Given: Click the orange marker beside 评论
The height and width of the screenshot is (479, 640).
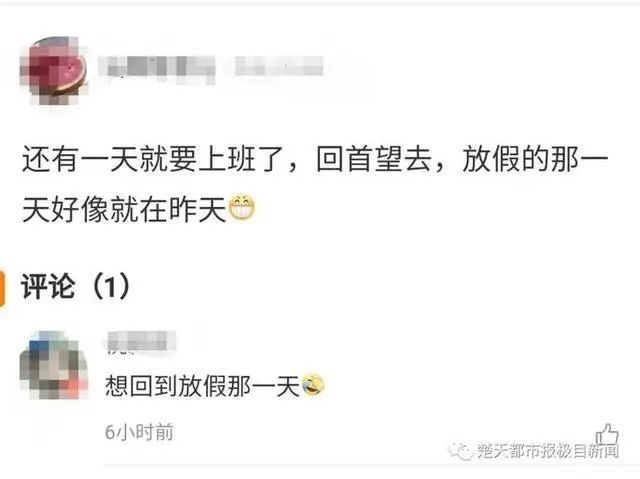Looking at the screenshot, I should [x=2, y=288].
